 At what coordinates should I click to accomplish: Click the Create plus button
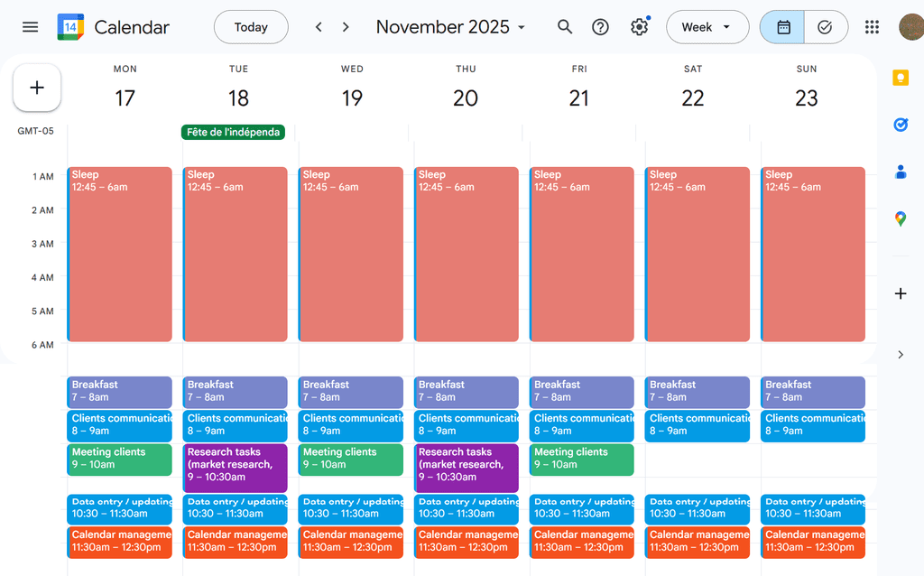coord(37,88)
